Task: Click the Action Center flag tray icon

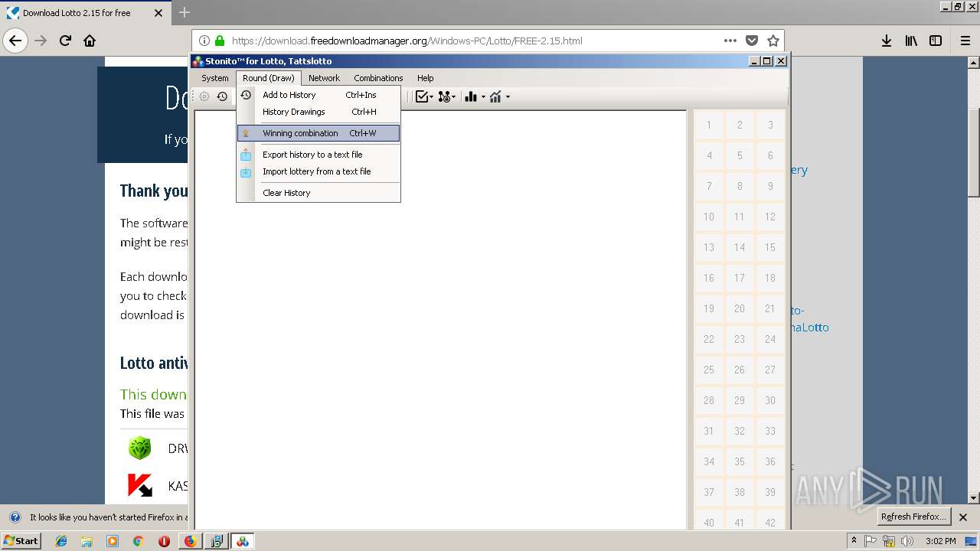Action: point(871,541)
